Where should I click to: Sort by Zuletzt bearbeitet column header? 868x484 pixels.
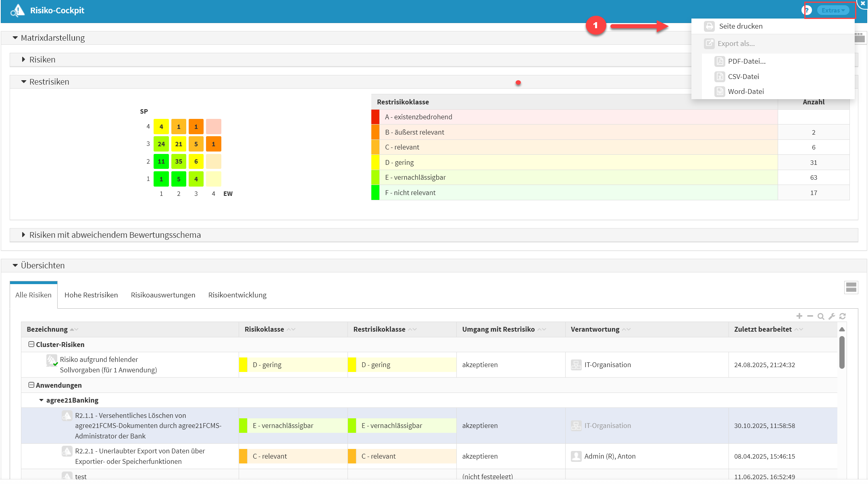763,329
